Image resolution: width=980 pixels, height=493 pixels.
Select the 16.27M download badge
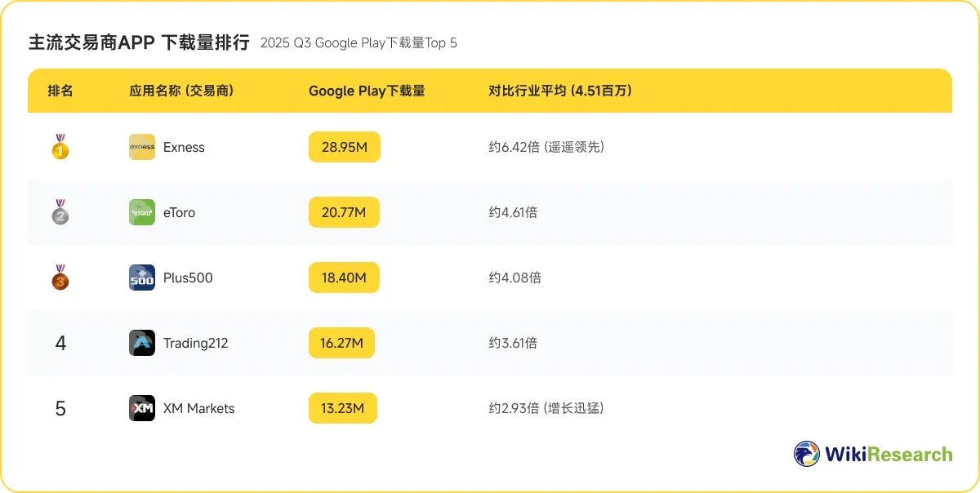pos(341,343)
